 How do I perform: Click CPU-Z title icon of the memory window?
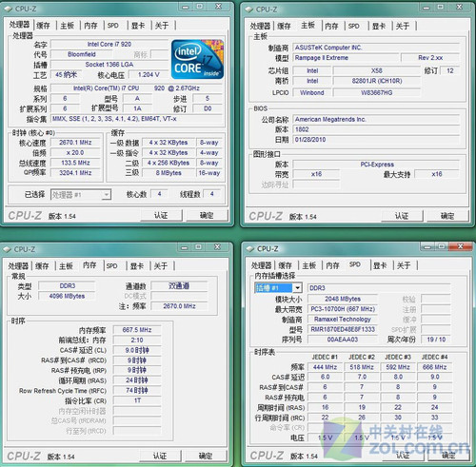[8, 249]
